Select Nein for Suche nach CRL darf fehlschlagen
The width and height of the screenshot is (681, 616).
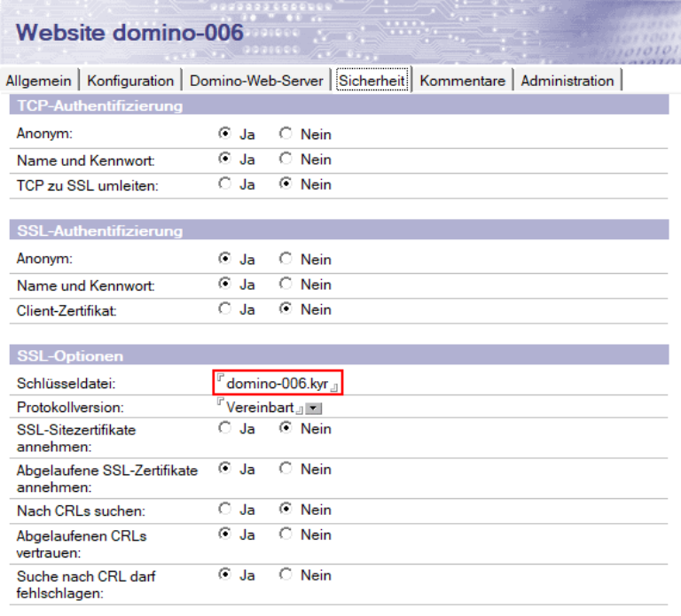point(286,574)
